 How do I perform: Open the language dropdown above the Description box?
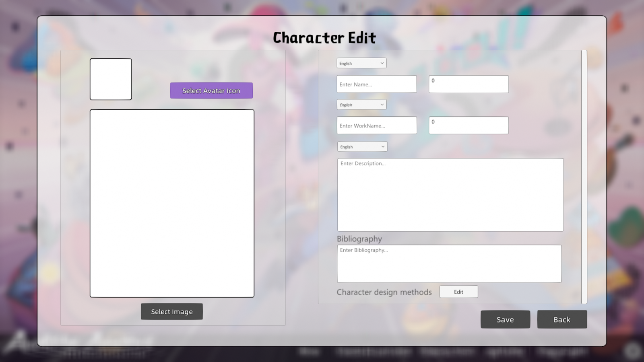362,147
